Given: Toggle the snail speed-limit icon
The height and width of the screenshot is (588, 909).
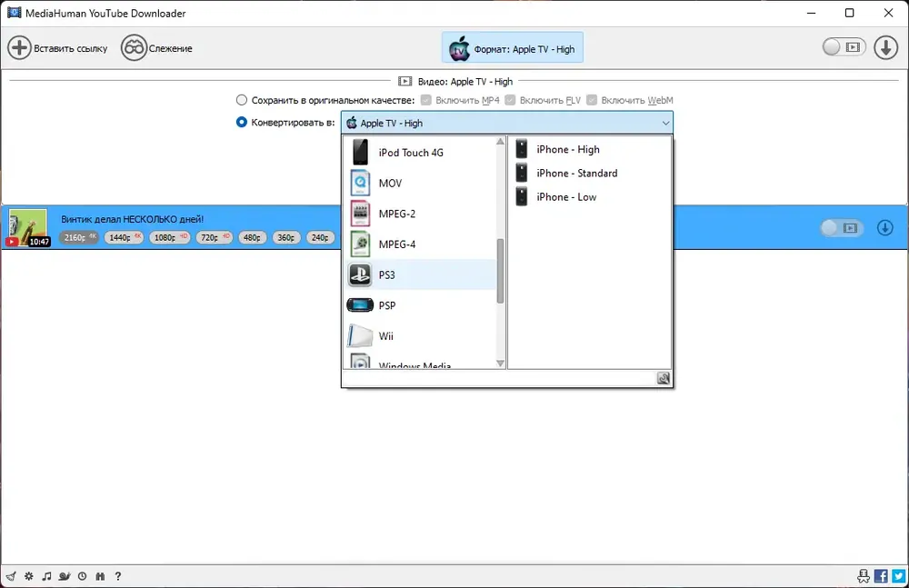Looking at the screenshot, I should coord(65,576).
